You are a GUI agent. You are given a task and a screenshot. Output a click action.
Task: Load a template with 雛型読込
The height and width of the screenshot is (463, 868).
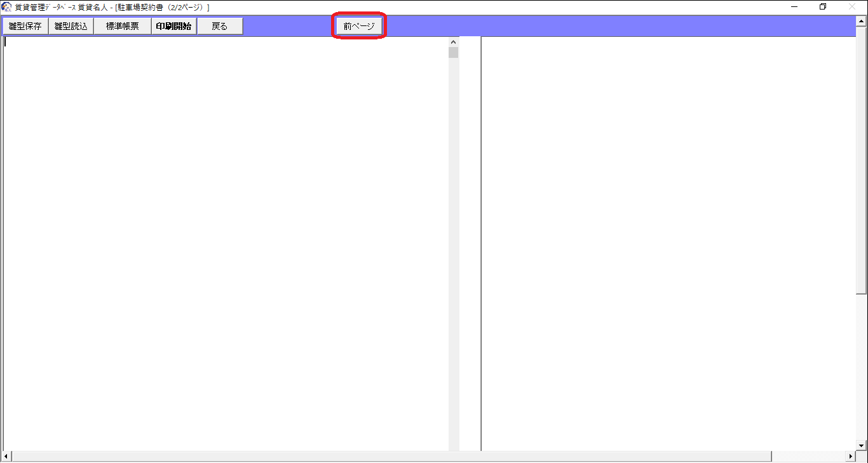(71, 26)
